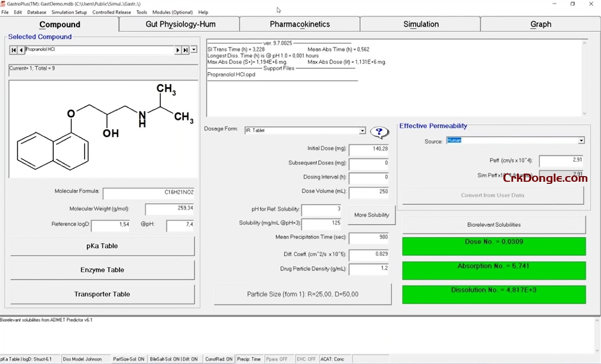The image size is (601, 364).
Task: Go to previous compound with left arrow icon
Action: [21, 50]
